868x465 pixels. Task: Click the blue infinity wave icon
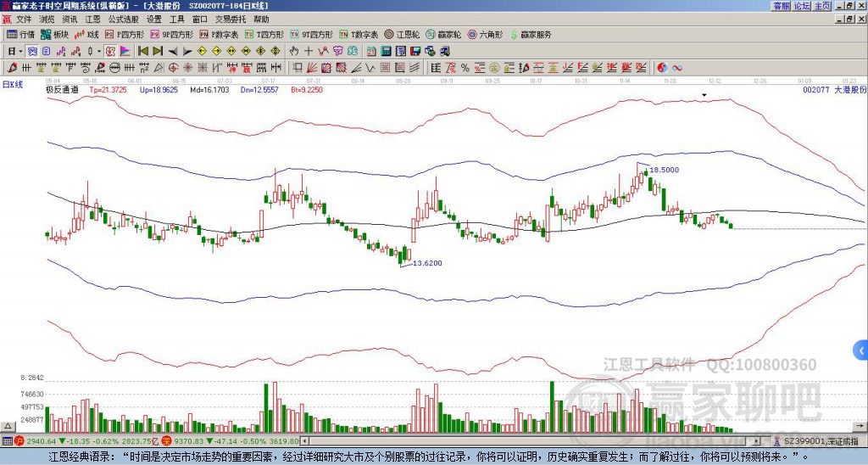pos(677,68)
